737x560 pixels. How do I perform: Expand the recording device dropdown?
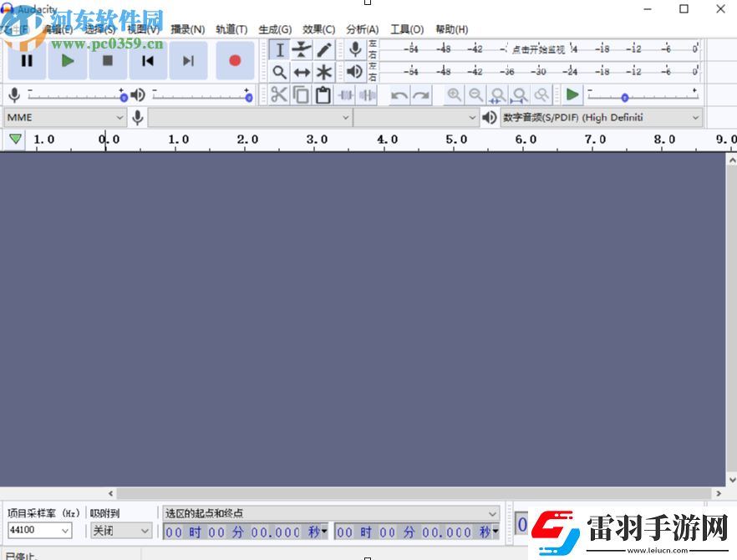tap(250, 117)
